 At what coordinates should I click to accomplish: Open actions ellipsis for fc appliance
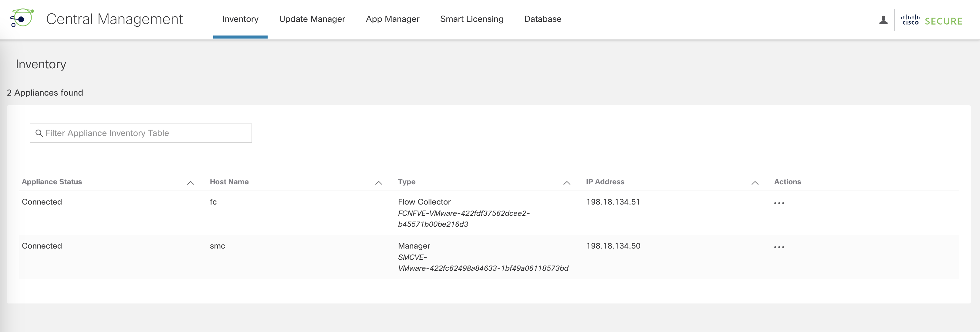(x=779, y=203)
